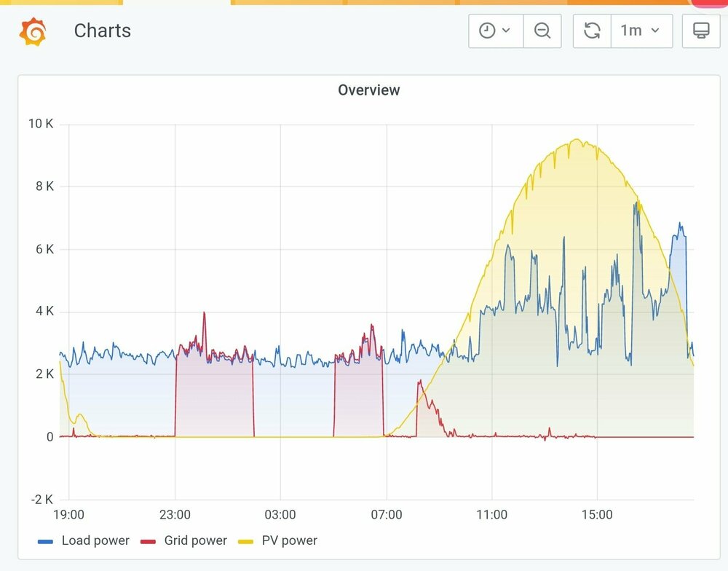728x571 pixels.
Task: Toggle the Grid power legend series
Action: click(195, 540)
